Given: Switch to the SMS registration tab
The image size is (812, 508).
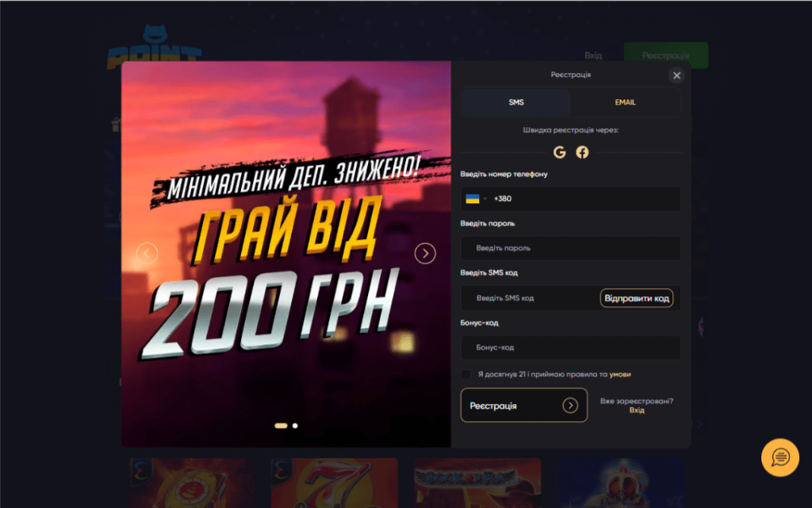Looking at the screenshot, I should click(x=516, y=102).
